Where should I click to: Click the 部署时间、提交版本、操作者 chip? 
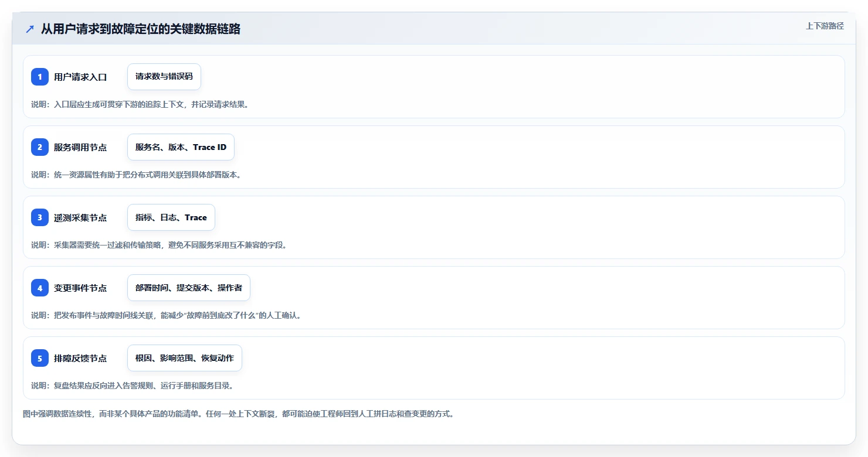[x=189, y=288]
